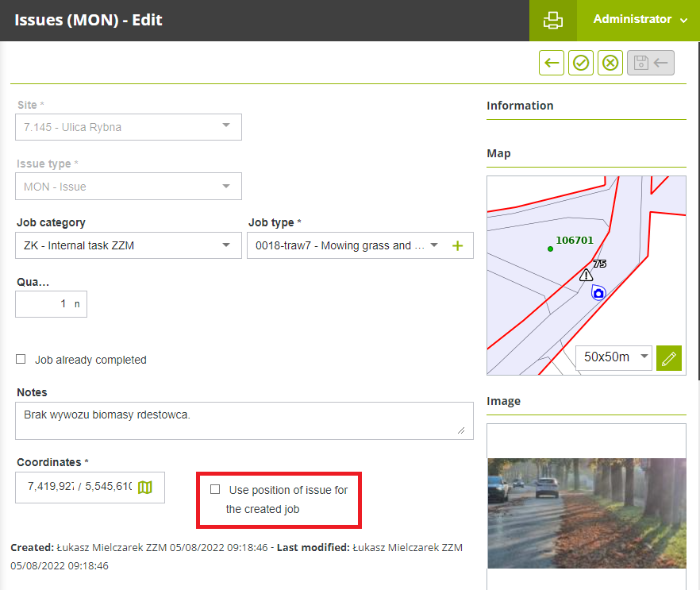Viewport: 700px width, 590px height.
Task: Open the street photo thumbnail
Action: coord(586,512)
